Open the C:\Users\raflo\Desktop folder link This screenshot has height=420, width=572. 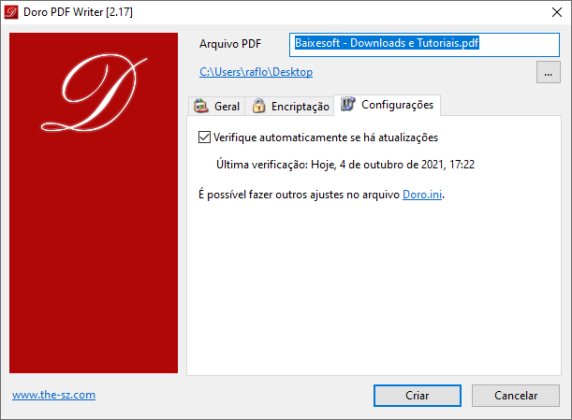[256, 72]
